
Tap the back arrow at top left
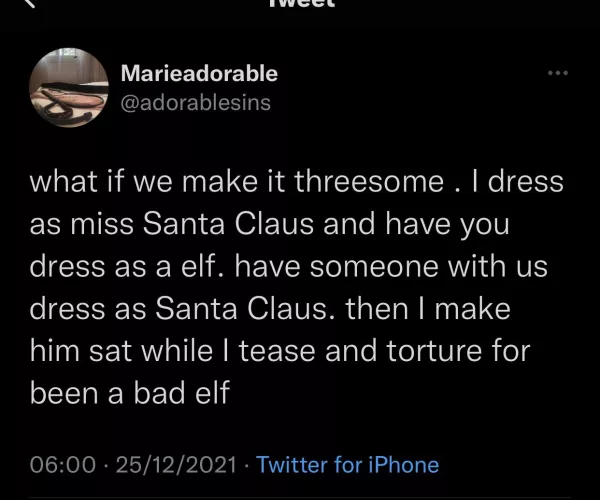pyautogui.click(x=30, y=4)
